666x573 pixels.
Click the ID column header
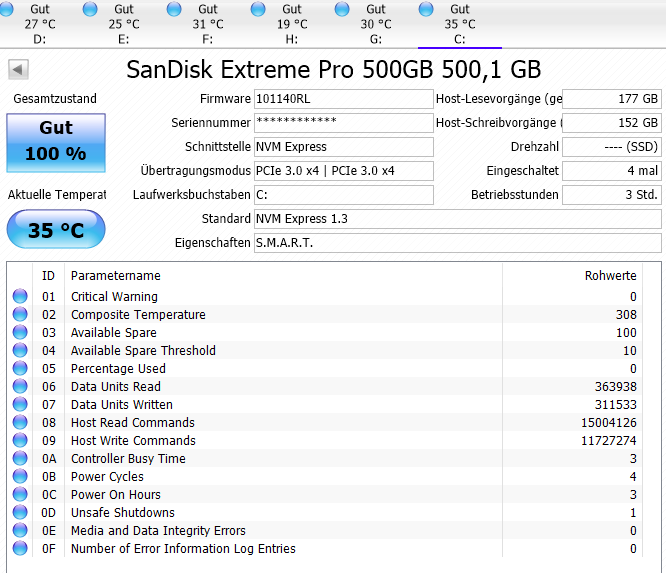pos(48,276)
